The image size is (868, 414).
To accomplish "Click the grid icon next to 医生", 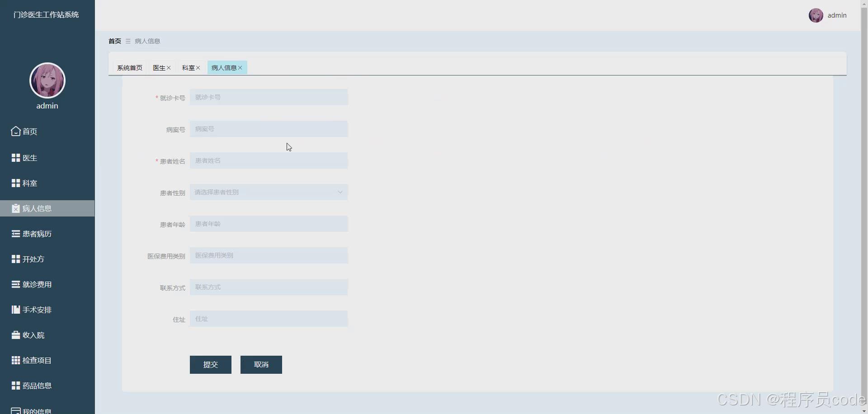I will point(16,158).
